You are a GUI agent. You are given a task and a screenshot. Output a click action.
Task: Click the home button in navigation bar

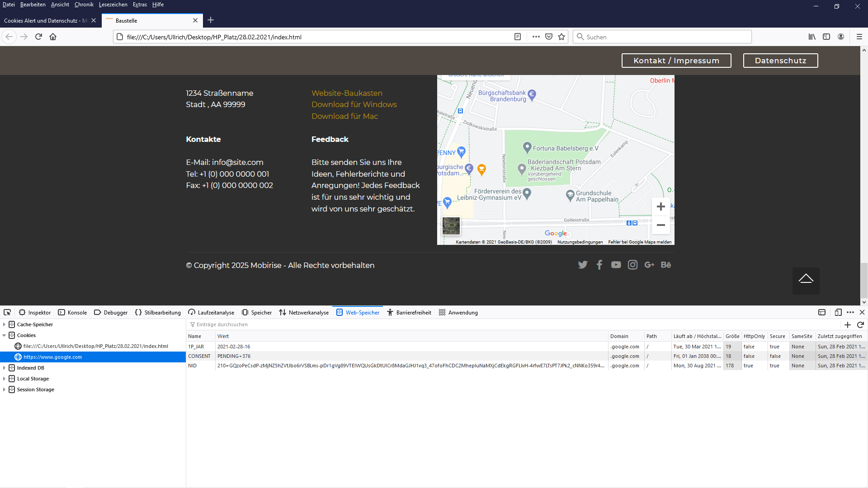[x=53, y=37]
